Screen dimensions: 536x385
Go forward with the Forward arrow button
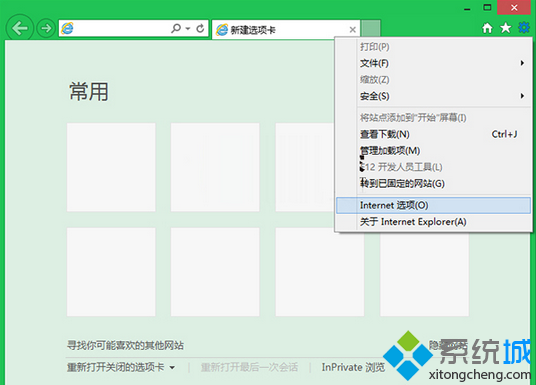coord(46,28)
